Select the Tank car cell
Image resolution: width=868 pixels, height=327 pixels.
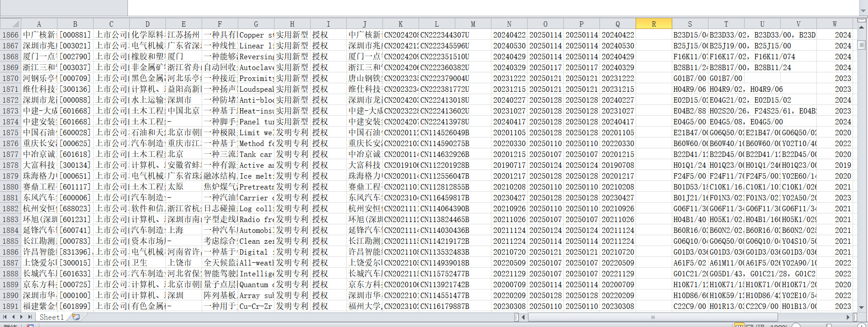[256, 154]
